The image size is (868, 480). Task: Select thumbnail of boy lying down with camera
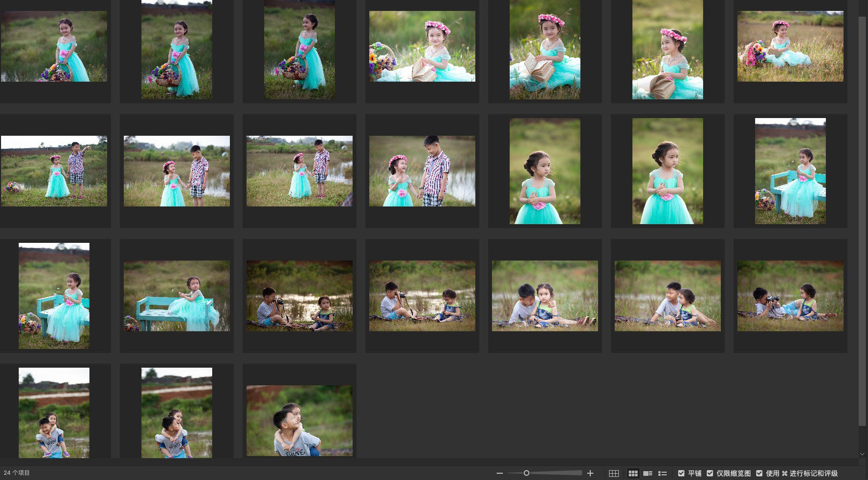790,296
